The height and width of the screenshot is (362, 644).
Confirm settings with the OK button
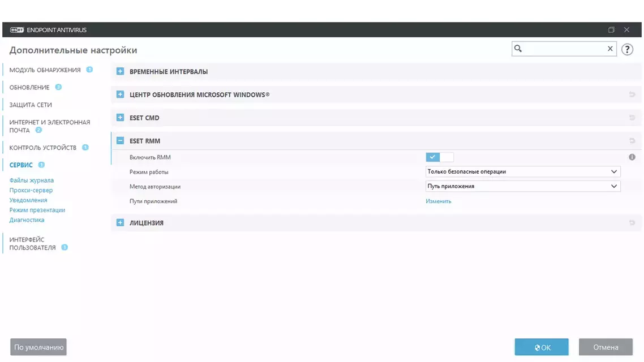(x=542, y=347)
